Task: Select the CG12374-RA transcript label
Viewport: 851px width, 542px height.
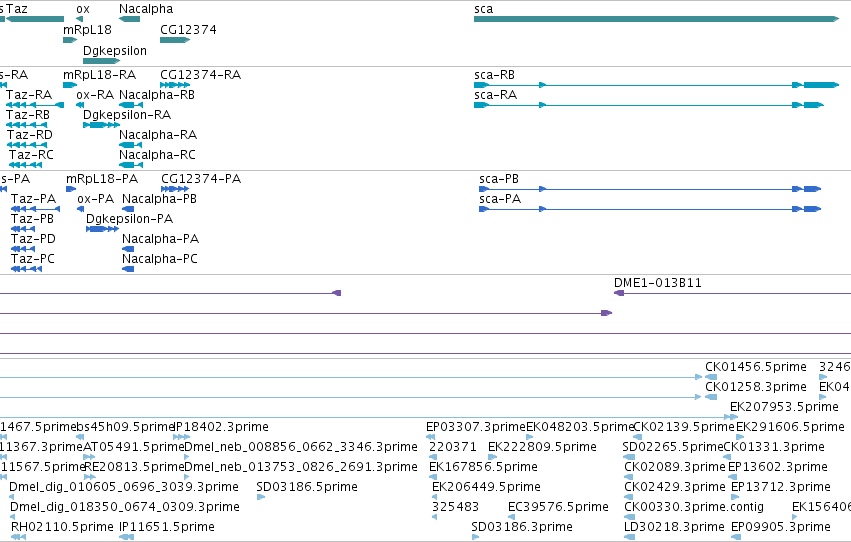Action: tap(200, 74)
